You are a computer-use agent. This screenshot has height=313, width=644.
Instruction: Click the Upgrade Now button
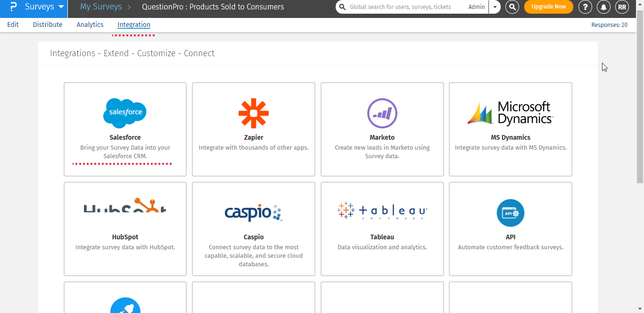tap(548, 7)
